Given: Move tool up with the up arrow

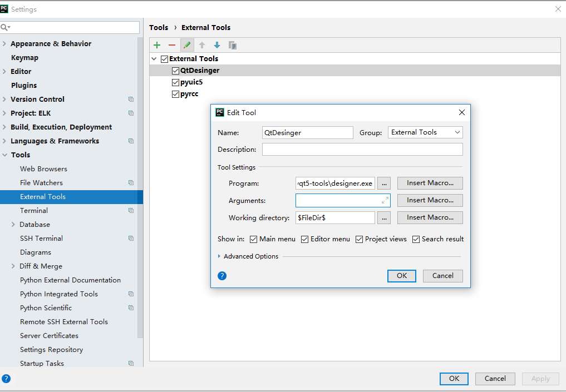Looking at the screenshot, I should point(202,45).
